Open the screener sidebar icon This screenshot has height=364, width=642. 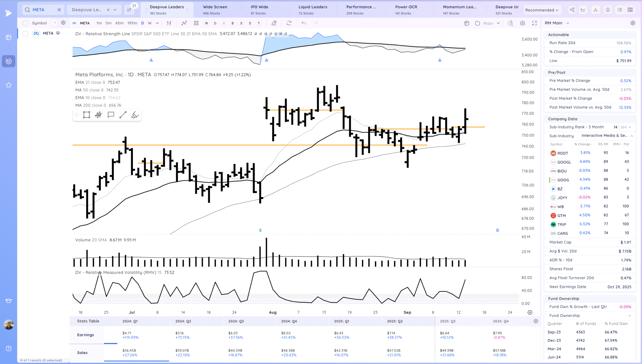point(9,61)
